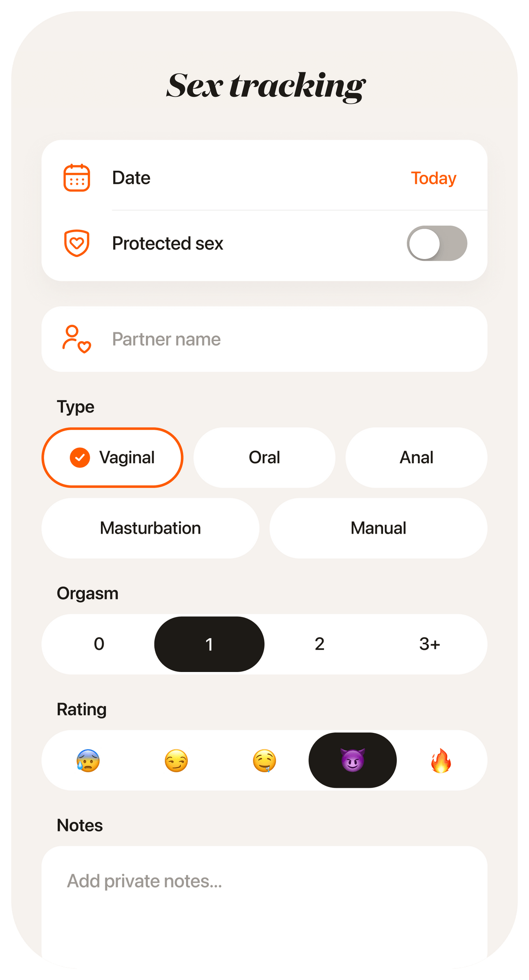Select the Masturbation type button
529x980 pixels.
click(x=150, y=528)
